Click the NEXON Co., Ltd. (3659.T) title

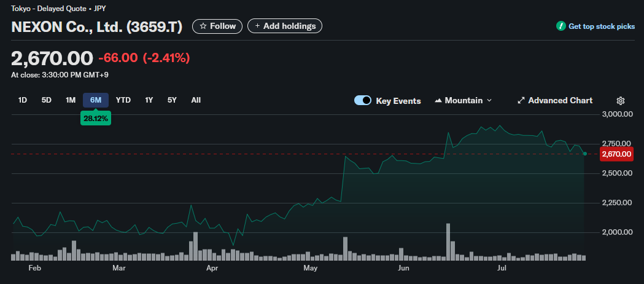pyautogui.click(x=97, y=26)
